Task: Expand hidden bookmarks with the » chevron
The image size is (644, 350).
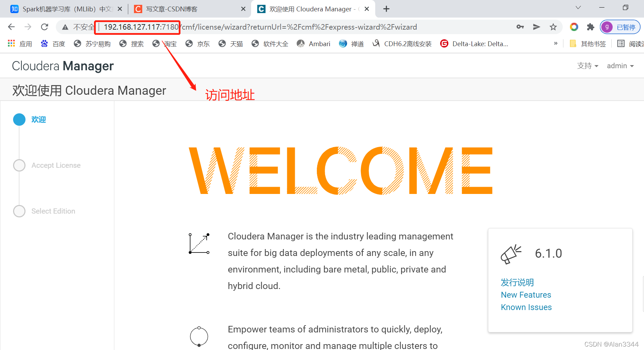Action: click(555, 43)
